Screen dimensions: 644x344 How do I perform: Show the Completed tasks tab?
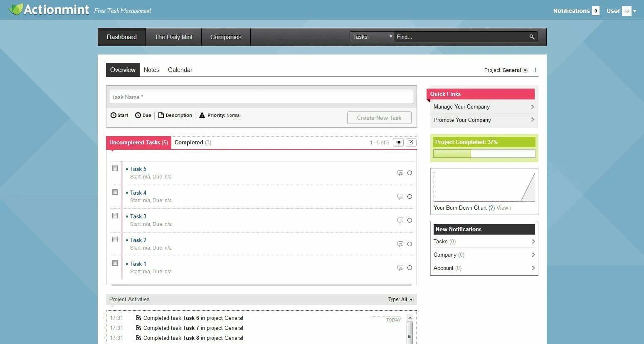pos(193,142)
